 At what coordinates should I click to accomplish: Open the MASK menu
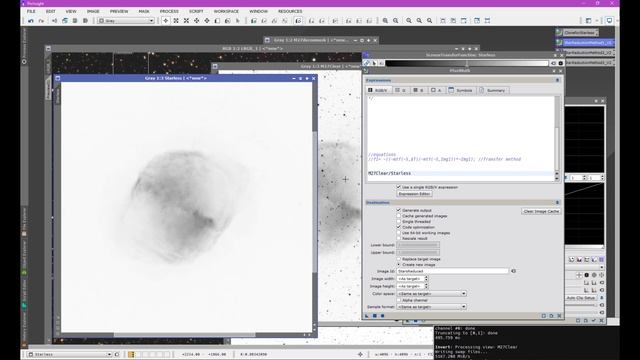144,11
